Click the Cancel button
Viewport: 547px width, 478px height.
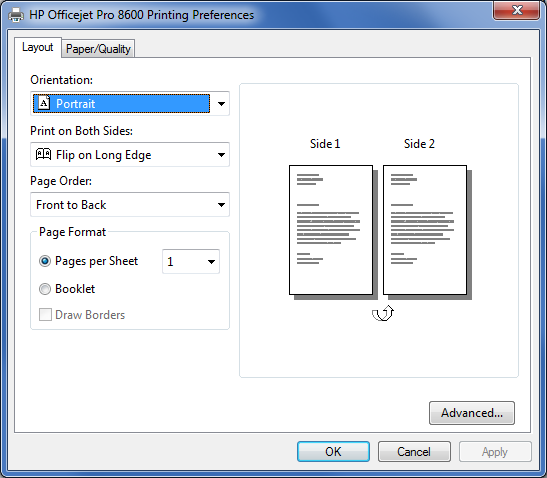tap(414, 451)
